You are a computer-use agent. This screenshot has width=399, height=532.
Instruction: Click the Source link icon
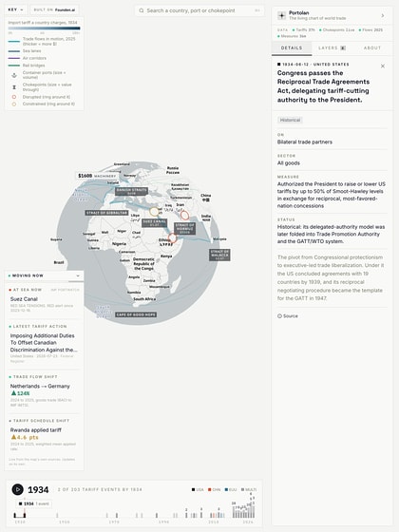coord(279,315)
